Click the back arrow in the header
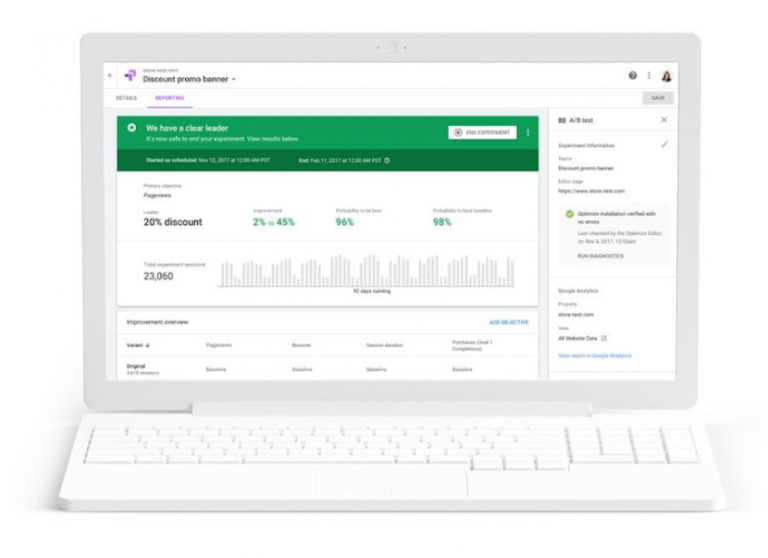The image size is (768, 558). click(x=110, y=76)
